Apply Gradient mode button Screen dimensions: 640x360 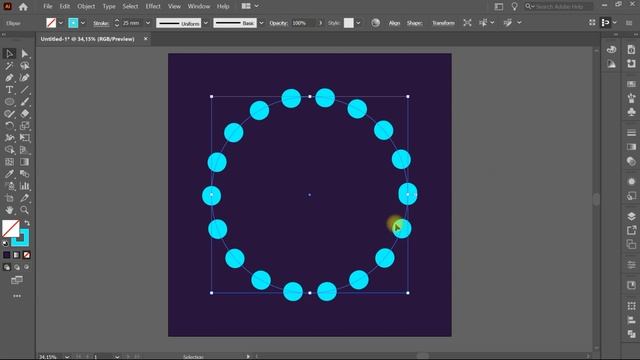[x=16, y=255]
